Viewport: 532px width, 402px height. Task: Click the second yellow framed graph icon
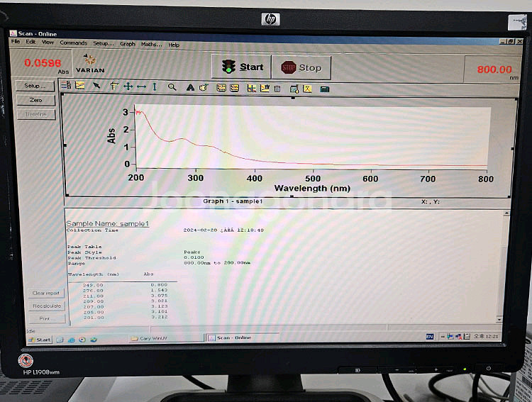(x=235, y=88)
